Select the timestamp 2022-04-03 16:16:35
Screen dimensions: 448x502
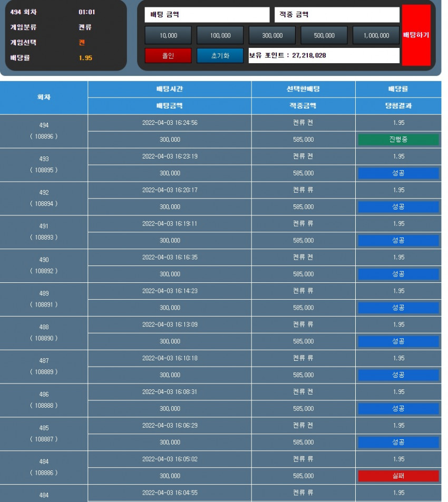[x=170, y=257]
